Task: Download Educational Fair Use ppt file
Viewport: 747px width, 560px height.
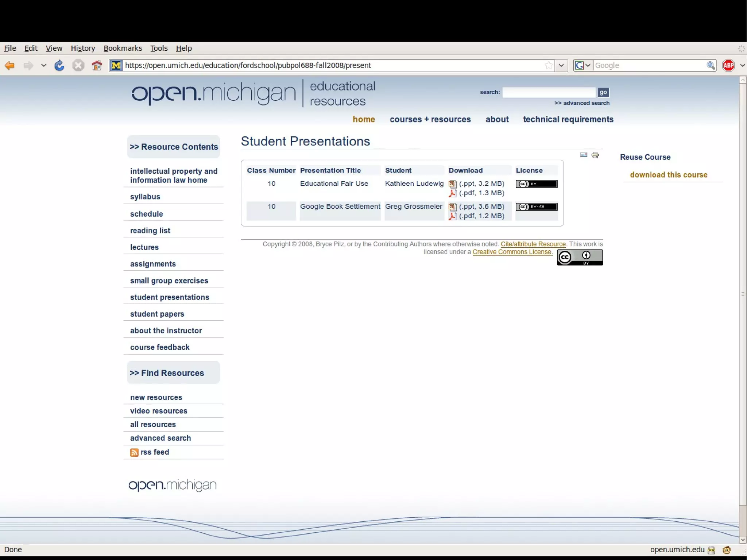Action: click(481, 184)
